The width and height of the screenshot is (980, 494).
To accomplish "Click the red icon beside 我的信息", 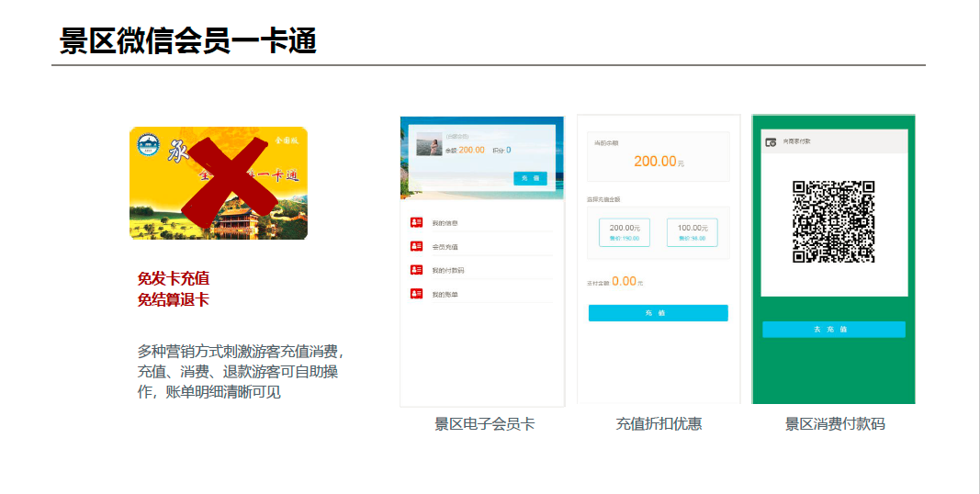I will coord(416,222).
